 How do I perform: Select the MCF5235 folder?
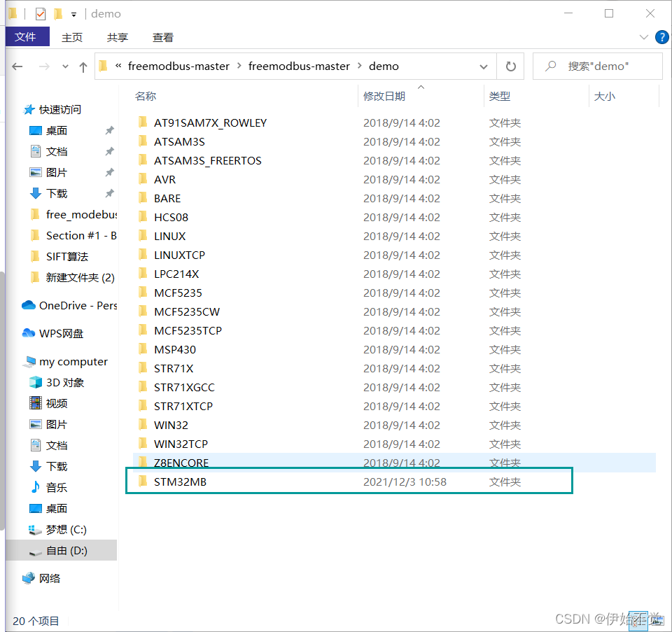(178, 293)
